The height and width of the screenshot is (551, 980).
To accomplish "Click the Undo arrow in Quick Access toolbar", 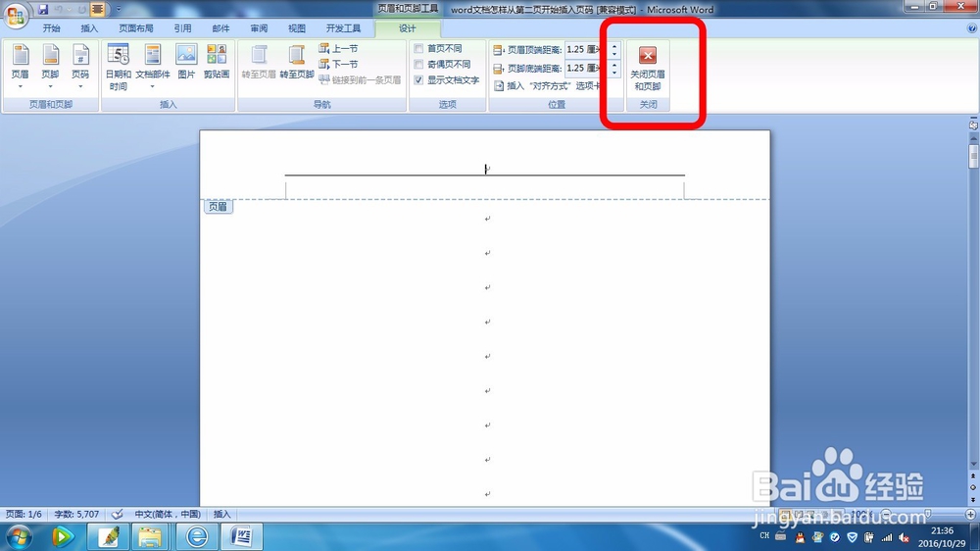I will [59, 9].
